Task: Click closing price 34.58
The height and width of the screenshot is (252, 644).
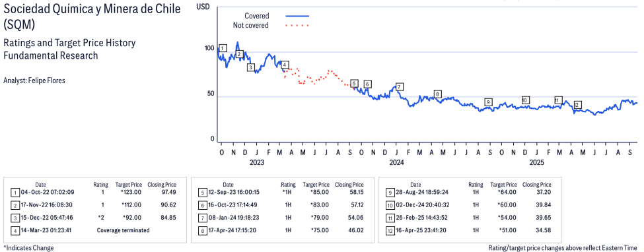Action: (x=544, y=230)
